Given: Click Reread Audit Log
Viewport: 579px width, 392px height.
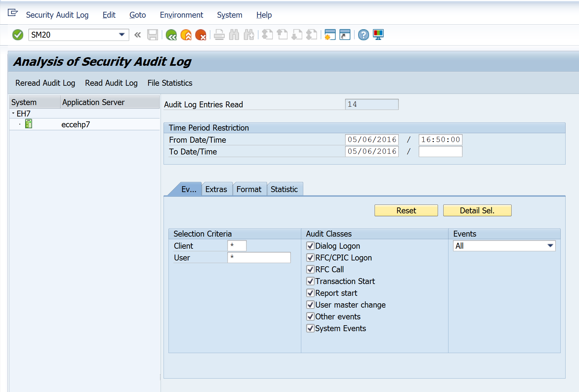Looking at the screenshot, I should click(x=45, y=83).
